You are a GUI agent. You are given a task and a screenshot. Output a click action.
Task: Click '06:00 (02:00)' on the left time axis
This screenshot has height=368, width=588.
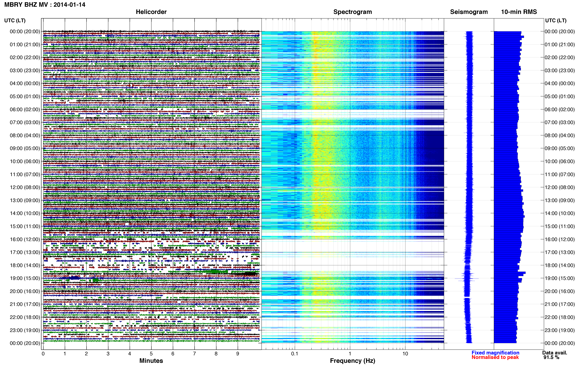tap(25, 110)
